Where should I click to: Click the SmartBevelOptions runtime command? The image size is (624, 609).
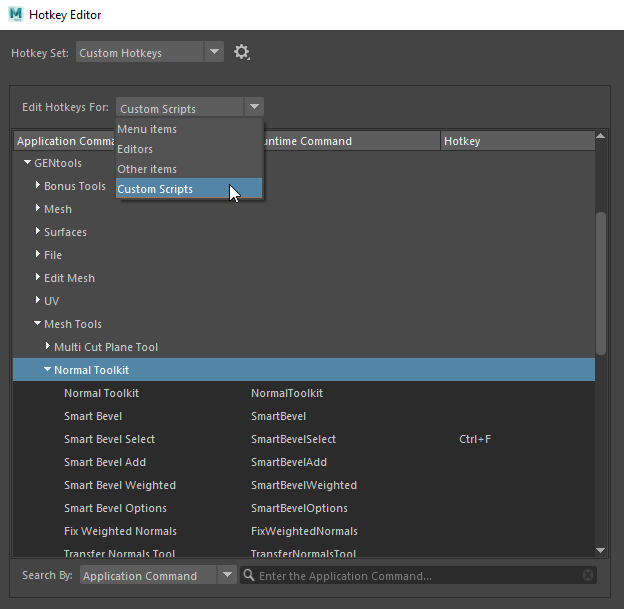[x=299, y=508]
